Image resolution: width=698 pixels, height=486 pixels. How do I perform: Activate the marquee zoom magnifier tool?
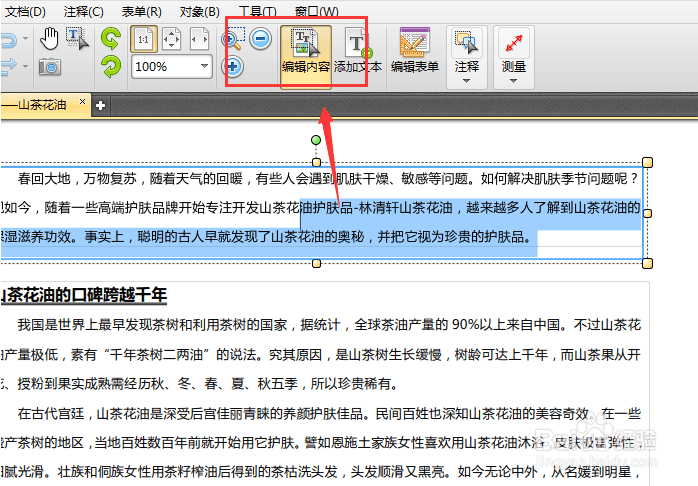pyautogui.click(x=233, y=39)
